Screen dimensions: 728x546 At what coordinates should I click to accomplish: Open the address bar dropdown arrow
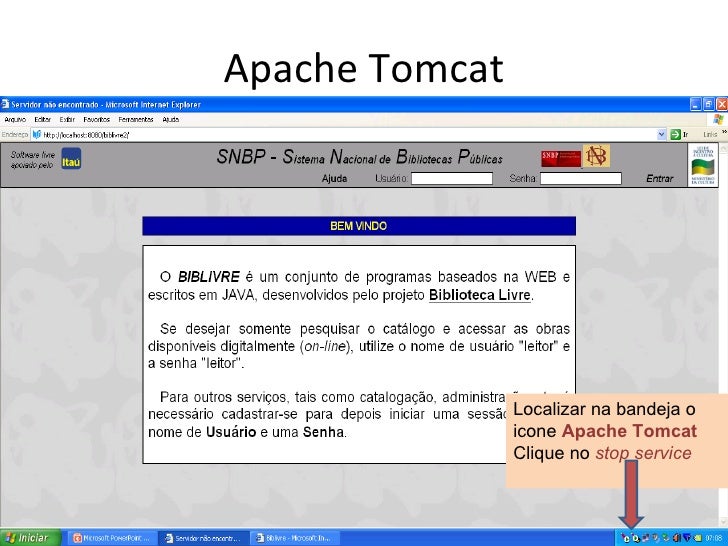(662, 135)
